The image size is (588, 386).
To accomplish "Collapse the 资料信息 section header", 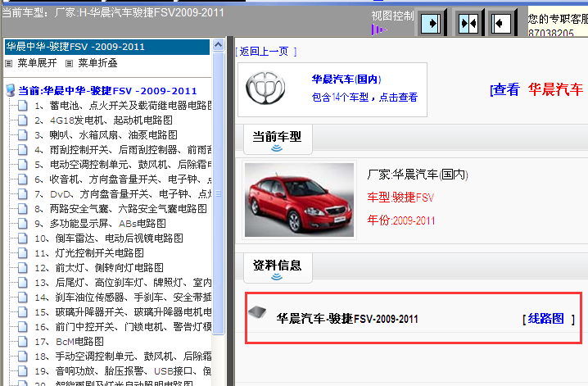I will coord(278,268).
